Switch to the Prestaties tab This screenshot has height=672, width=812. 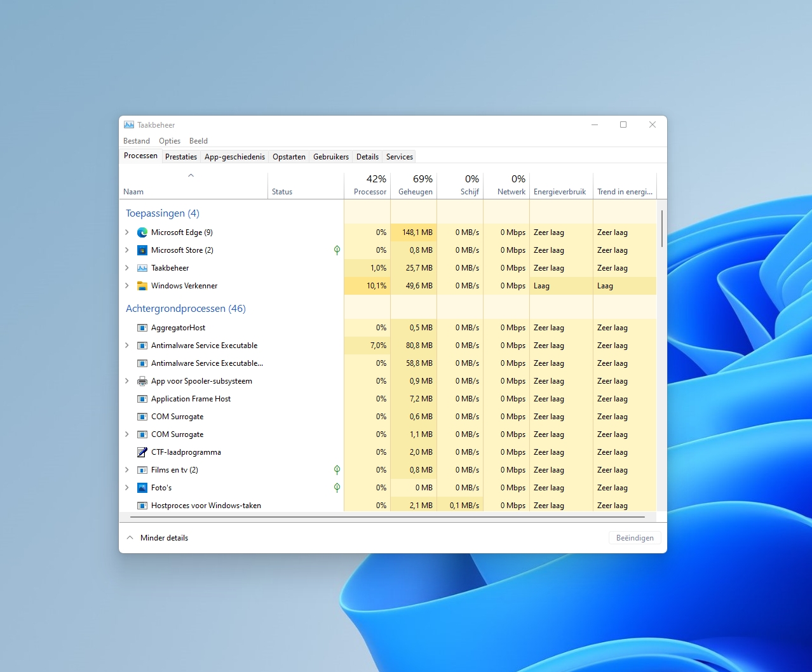pos(181,157)
